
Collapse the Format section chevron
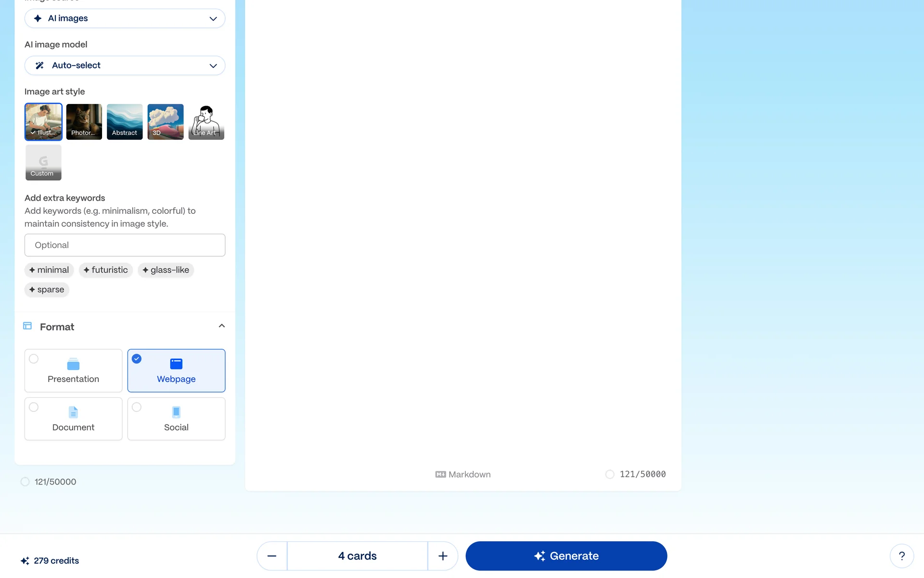pyautogui.click(x=222, y=326)
